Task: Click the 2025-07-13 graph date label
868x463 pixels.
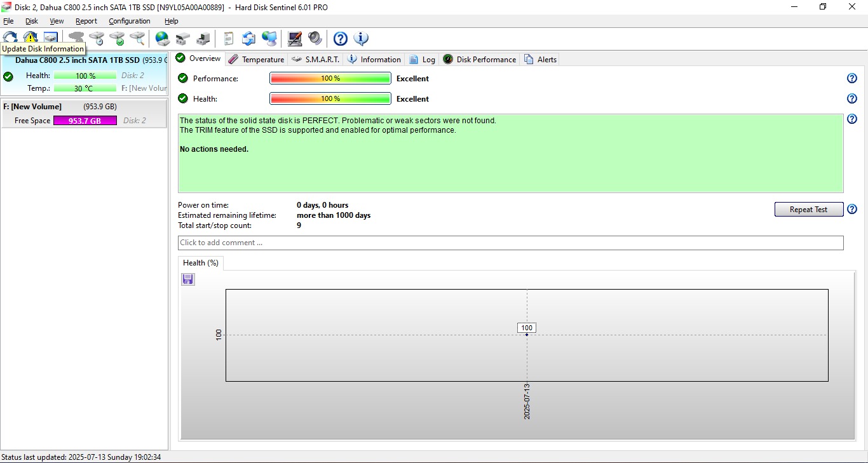Action: click(x=527, y=401)
